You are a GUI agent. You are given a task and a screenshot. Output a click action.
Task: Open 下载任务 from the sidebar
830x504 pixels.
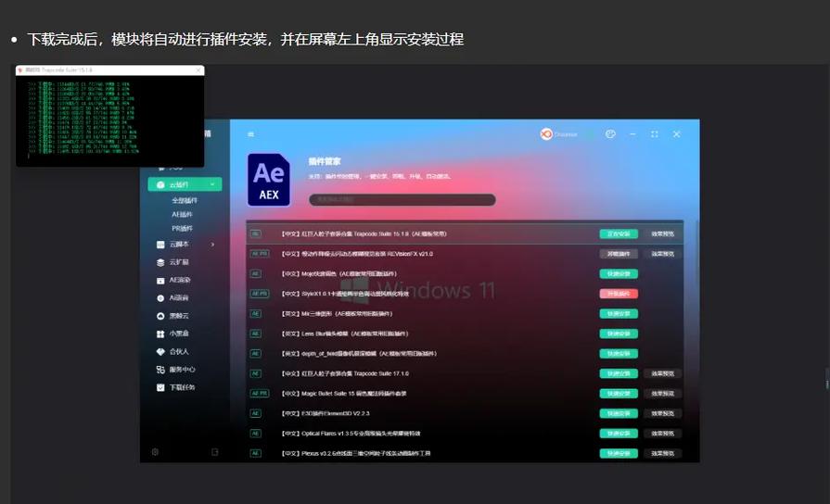[182, 387]
